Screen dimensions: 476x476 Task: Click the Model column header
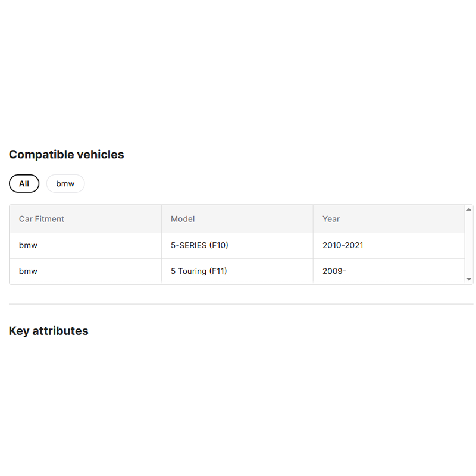click(183, 219)
